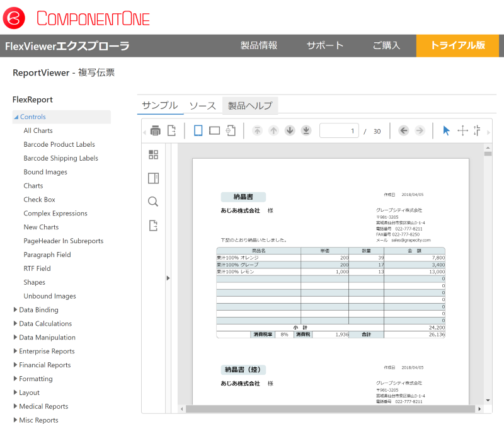Activate the blue arrow selection tool

(446, 130)
